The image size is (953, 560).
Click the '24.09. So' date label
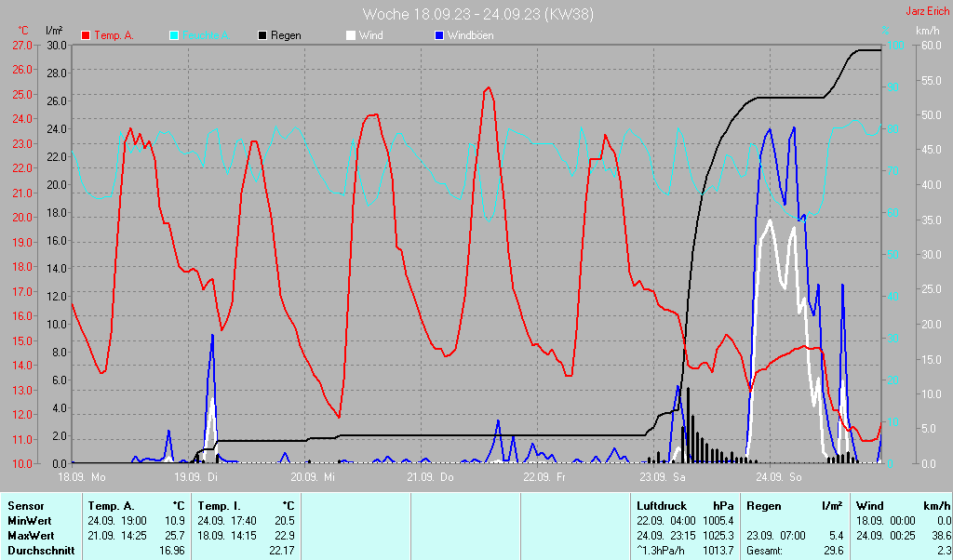pos(779,477)
